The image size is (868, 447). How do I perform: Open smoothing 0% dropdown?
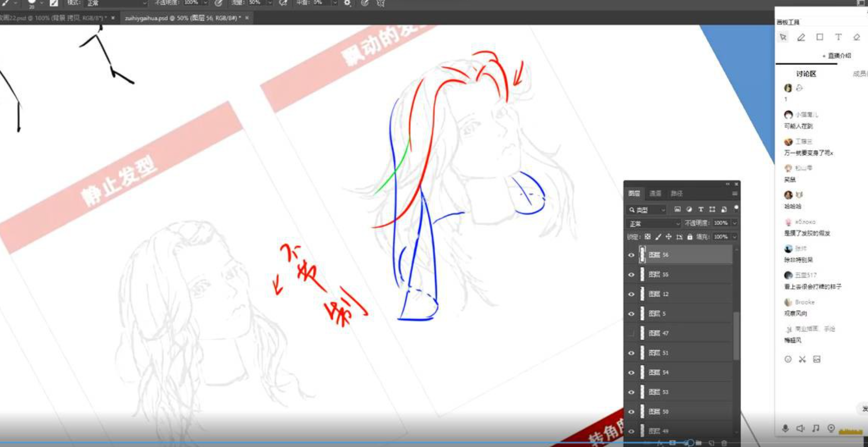click(x=334, y=3)
